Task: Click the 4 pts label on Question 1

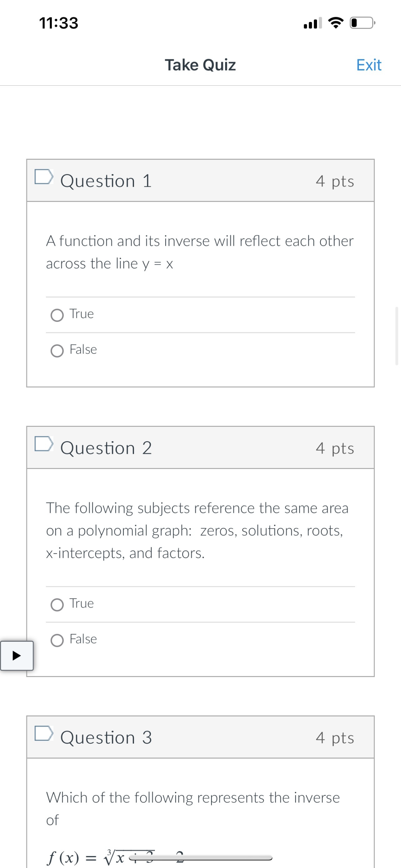Action: [335, 181]
